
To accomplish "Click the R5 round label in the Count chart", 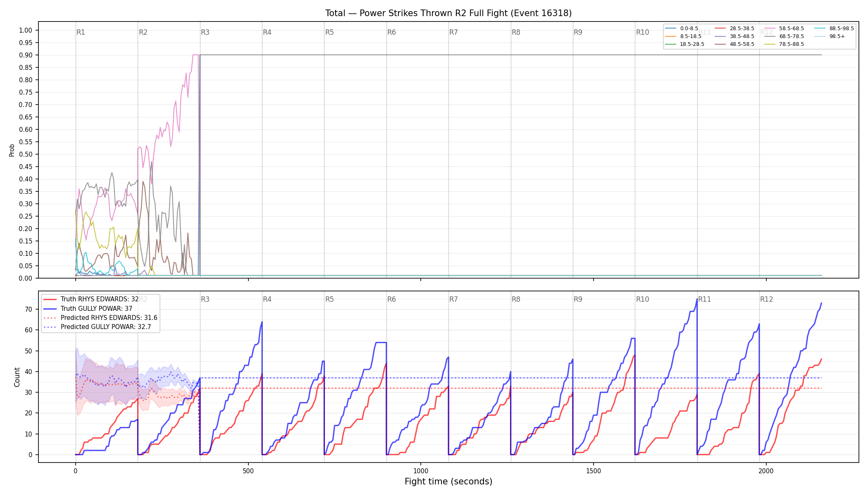I will tap(329, 299).
